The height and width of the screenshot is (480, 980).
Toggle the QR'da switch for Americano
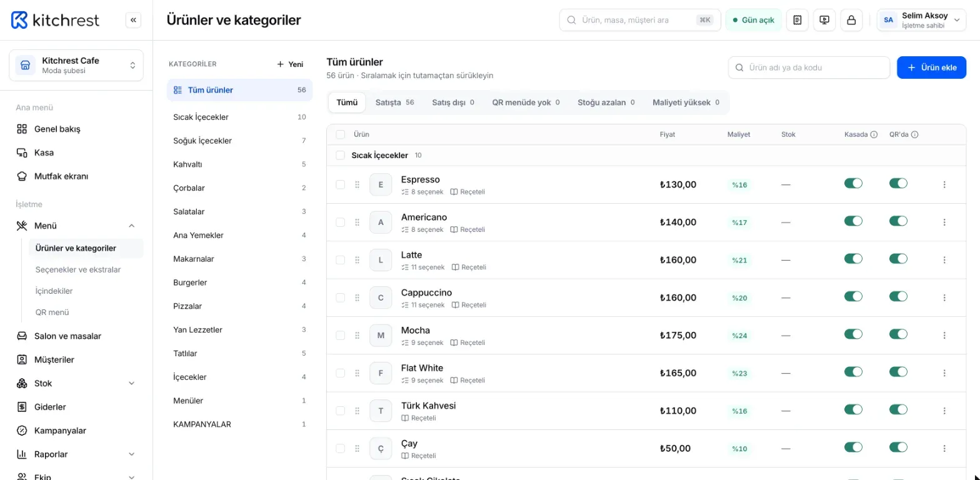point(898,221)
